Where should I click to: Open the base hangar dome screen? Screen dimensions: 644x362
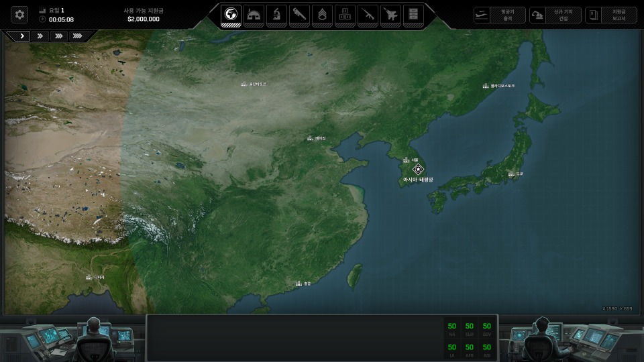pos(254,15)
